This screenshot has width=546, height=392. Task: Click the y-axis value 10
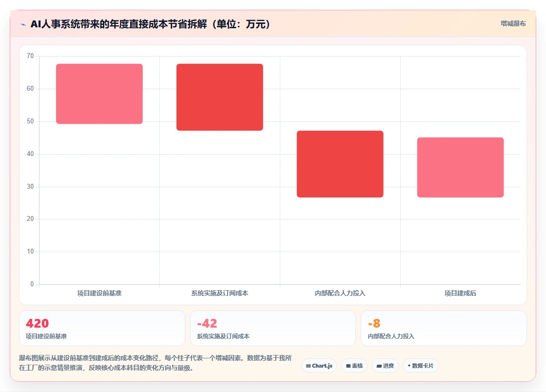30,252
